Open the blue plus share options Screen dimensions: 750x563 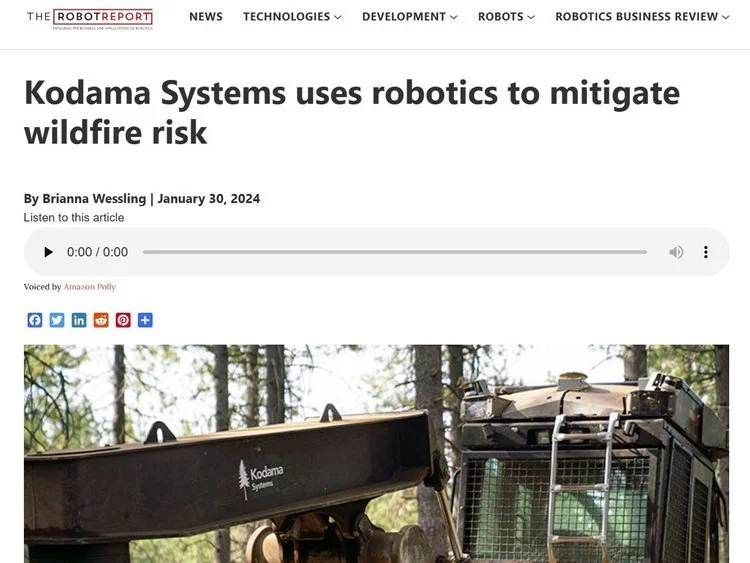point(145,320)
